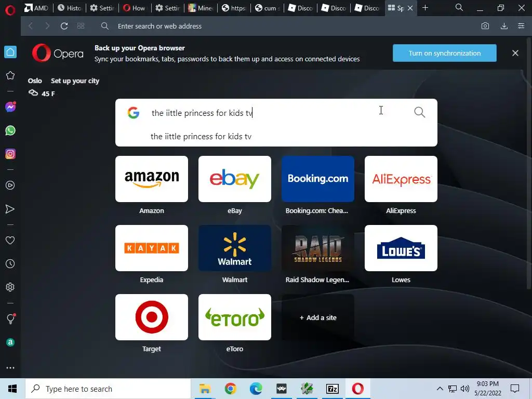The height and width of the screenshot is (399, 532).
Task: Click the Windows taskbar search box
Action: 108,389
